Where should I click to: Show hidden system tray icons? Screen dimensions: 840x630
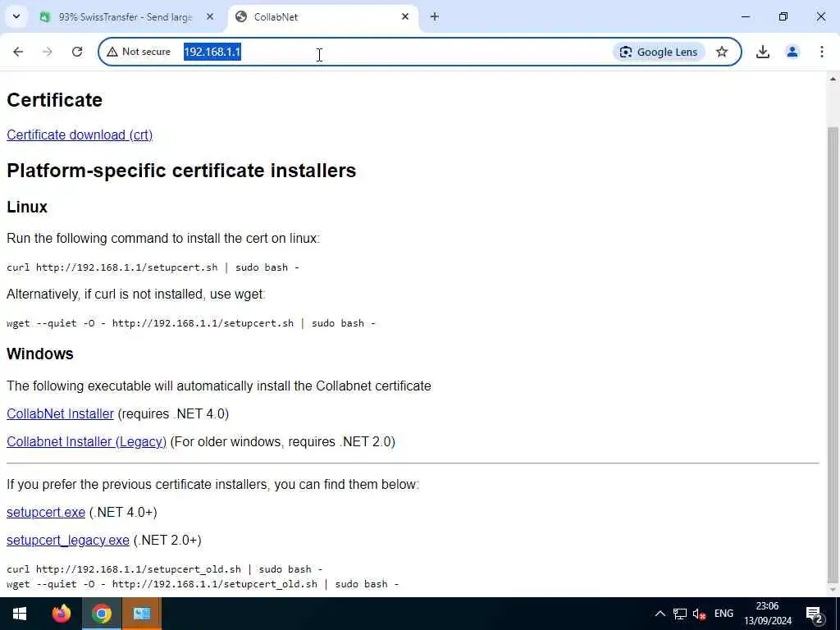(x=660, y=614)
